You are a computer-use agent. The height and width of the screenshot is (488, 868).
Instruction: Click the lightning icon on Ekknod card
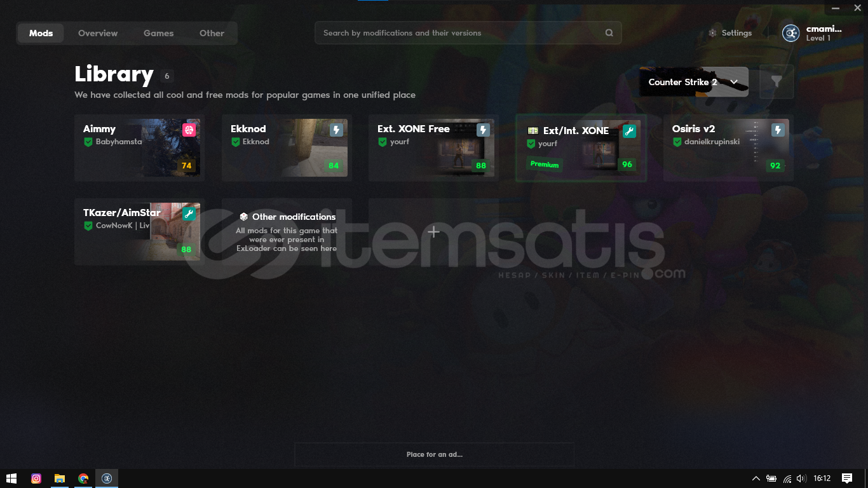pyautogui.click(x=336, y=130)
